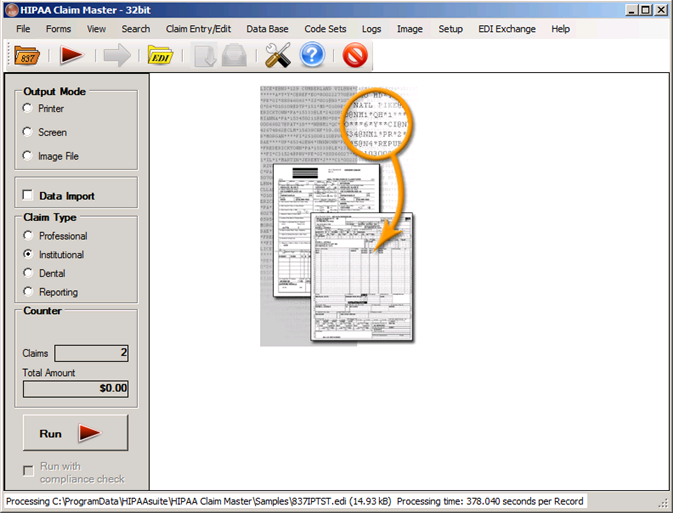Click the red play toolbar icon
The image size is (673, 513).
point(72,56)
